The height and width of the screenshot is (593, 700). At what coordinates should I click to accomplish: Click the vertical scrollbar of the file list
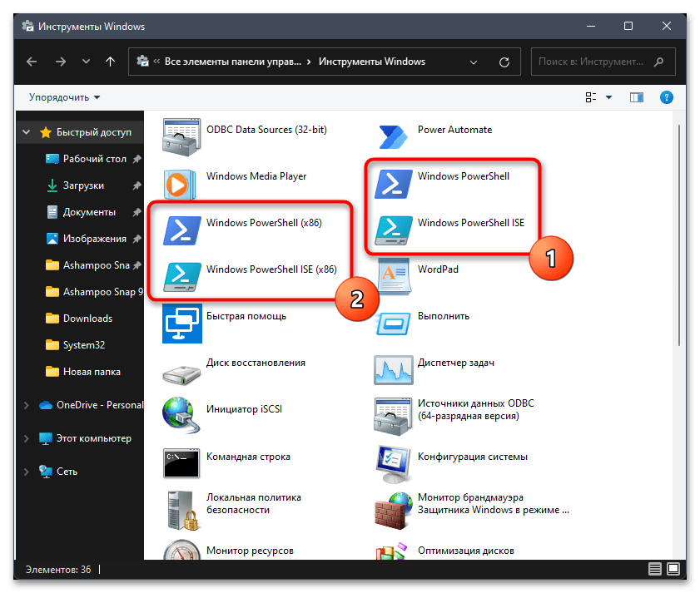pyautogui.click(x=679, y=235)
